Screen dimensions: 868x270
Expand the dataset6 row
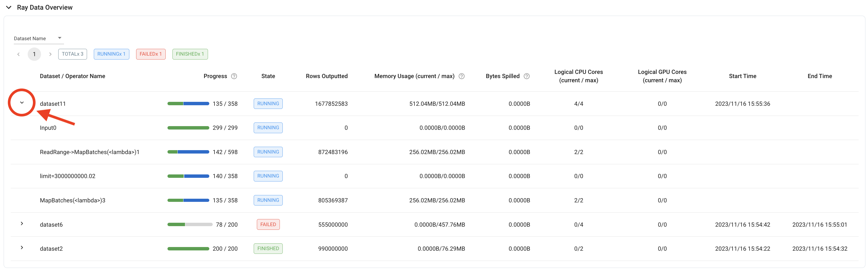point(22,223)
